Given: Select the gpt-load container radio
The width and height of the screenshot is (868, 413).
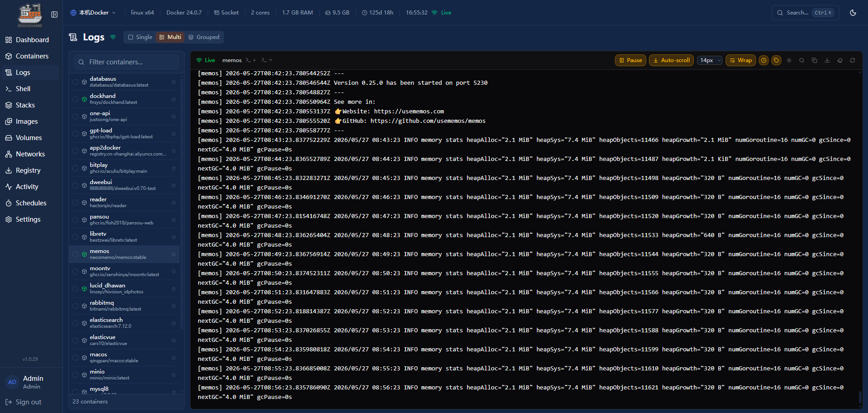Looking at the screenshot, I should click(75, 134).
